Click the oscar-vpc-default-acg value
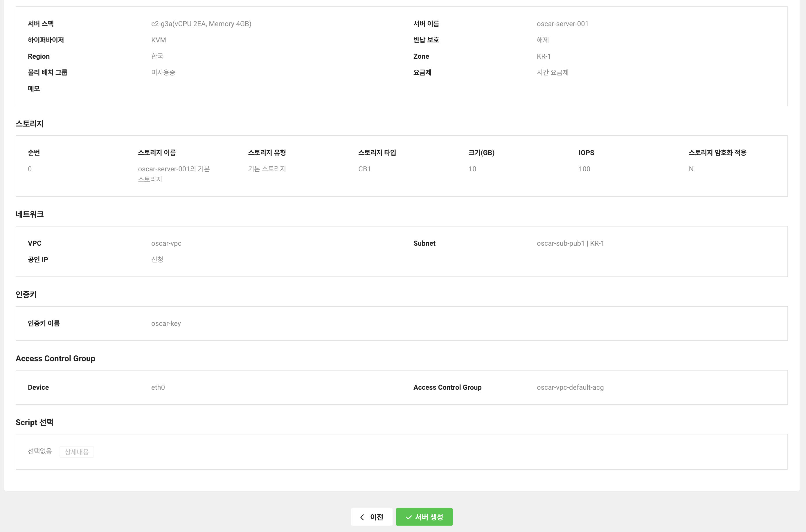The height and width of the screenshot is (532, 806). 570,387
